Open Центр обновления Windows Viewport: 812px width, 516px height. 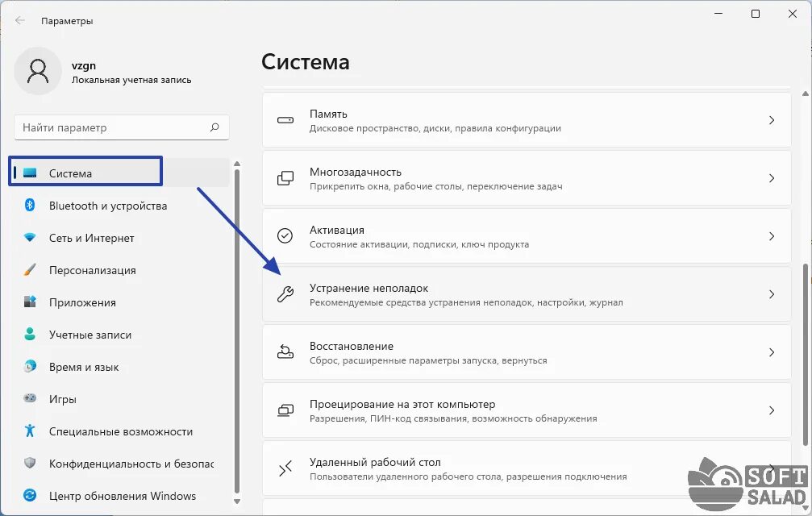pos(119,496)
